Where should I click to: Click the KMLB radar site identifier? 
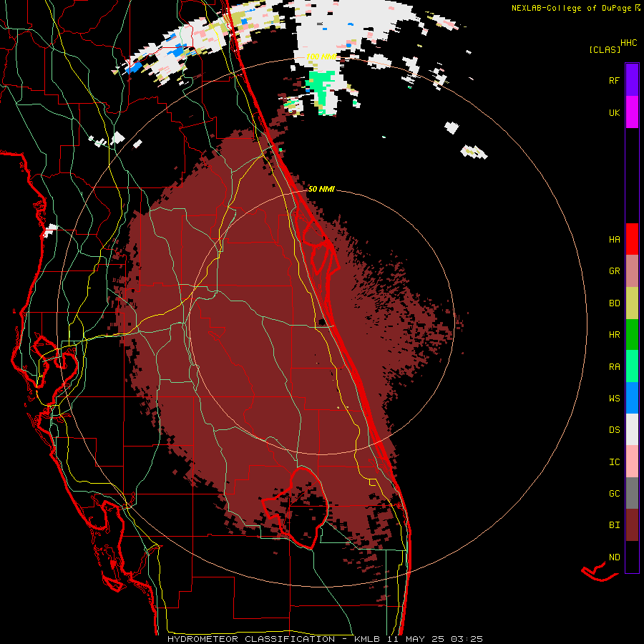(x=367, y=639)
